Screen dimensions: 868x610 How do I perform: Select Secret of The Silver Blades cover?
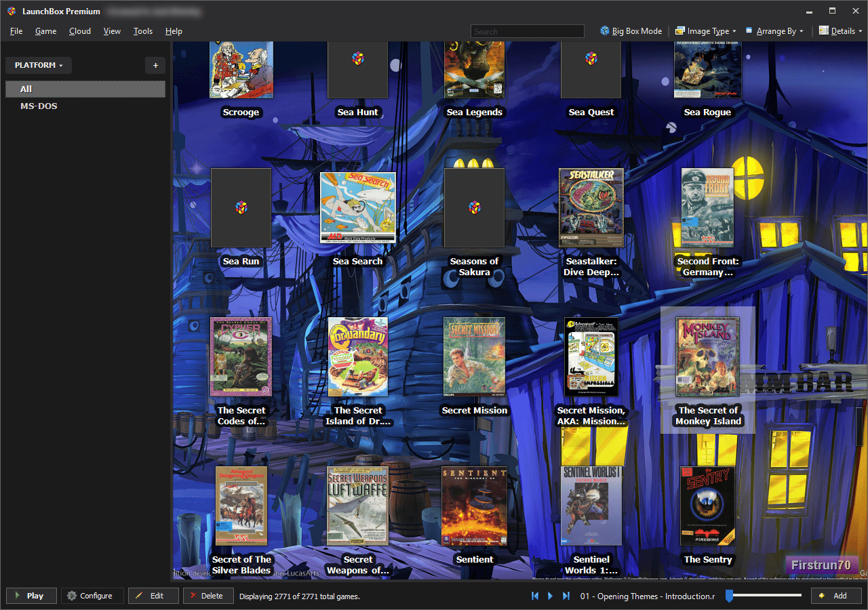coord(241,506)
